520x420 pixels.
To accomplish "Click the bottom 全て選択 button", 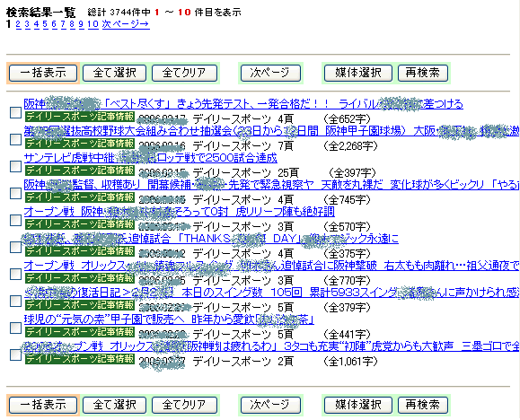I will [x=114, y=405].
